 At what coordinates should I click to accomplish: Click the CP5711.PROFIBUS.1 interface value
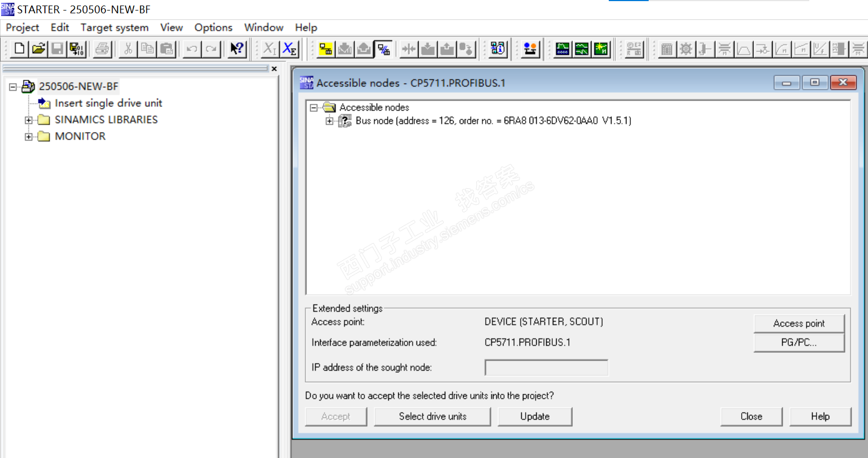click(x=527, y=342)
